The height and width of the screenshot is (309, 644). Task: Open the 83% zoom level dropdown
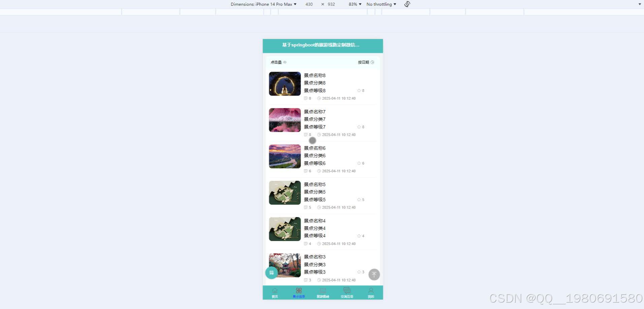354,4
